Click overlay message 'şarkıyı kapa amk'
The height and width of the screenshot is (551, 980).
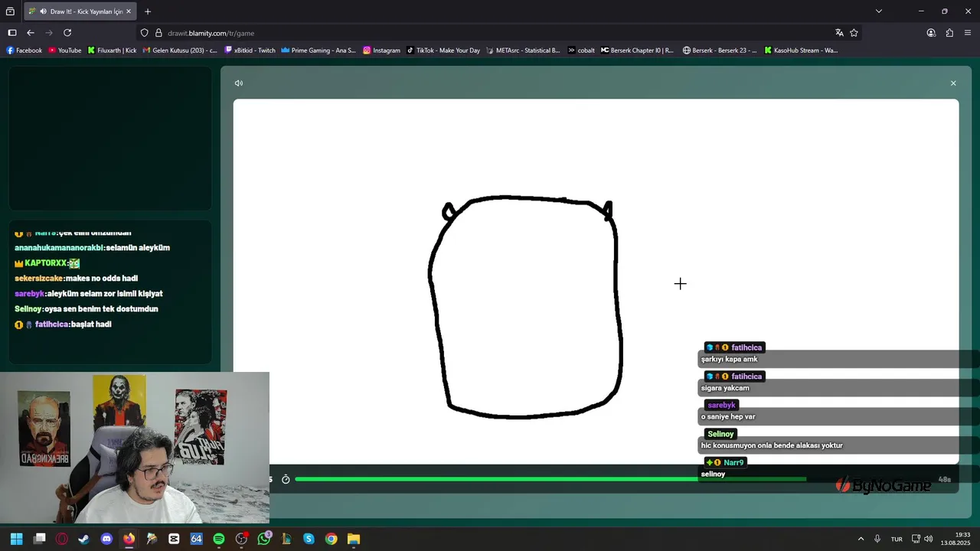(x=730, y=359)
